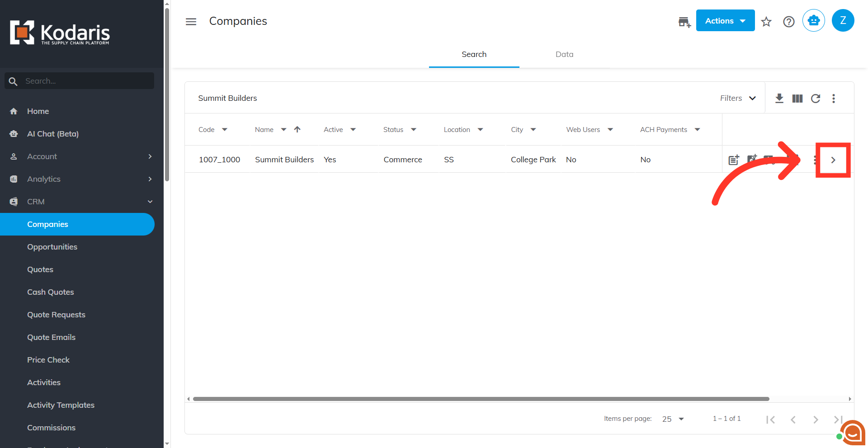
Task: Refresh the companies table
Action: coord(816,99)
